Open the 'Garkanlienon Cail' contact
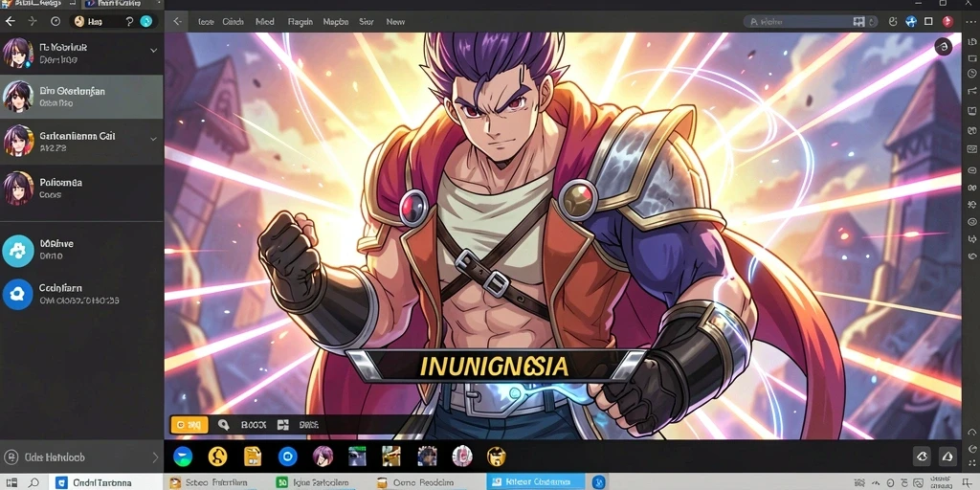 tap(81, 142)
